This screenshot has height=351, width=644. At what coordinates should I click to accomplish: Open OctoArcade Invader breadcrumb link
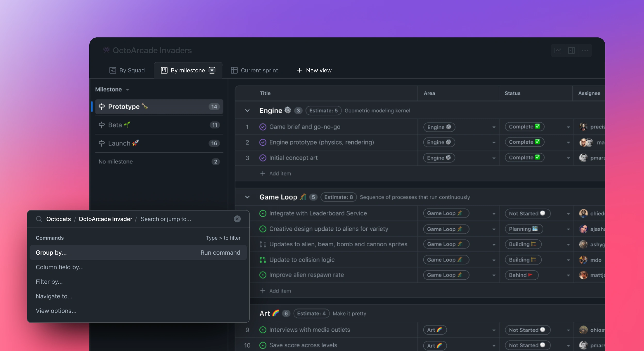[105, 219]
